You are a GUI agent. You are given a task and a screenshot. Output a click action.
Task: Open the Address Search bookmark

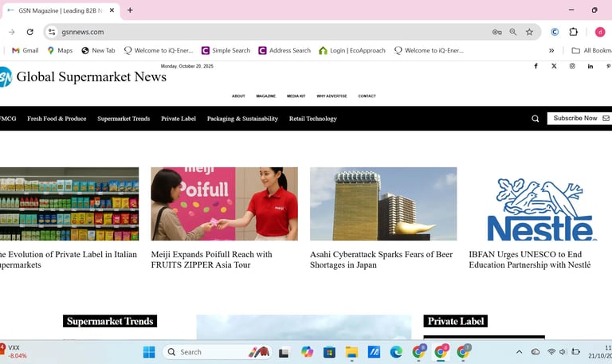(x=284, y=50)
